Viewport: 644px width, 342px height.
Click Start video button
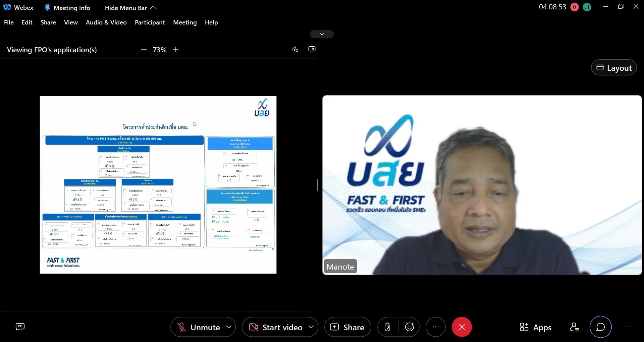(276, 327)
